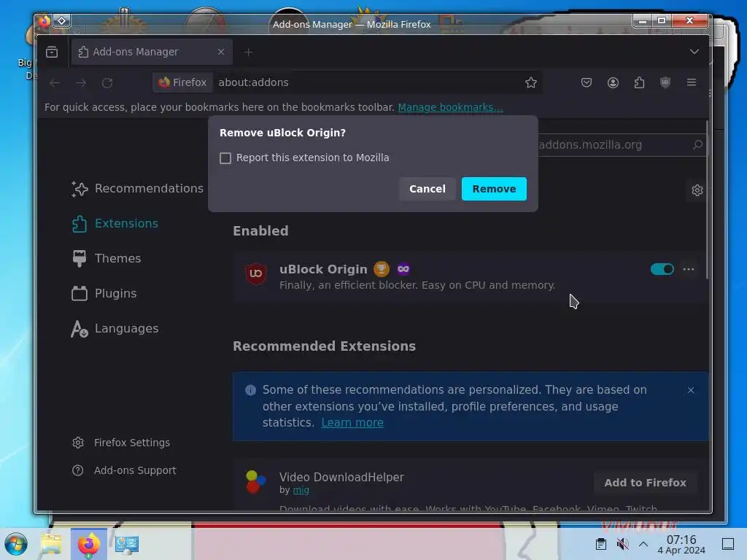This screenshot has width=747, height=560.
Task: Reload the page with the refresh icon
Action: point(107,83)
